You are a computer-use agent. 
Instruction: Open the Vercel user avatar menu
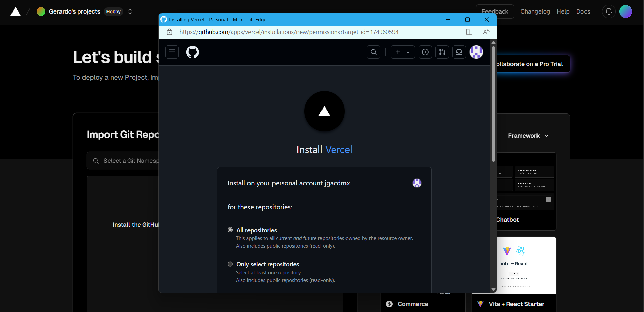pyautogui.click(x=625, y=11)
